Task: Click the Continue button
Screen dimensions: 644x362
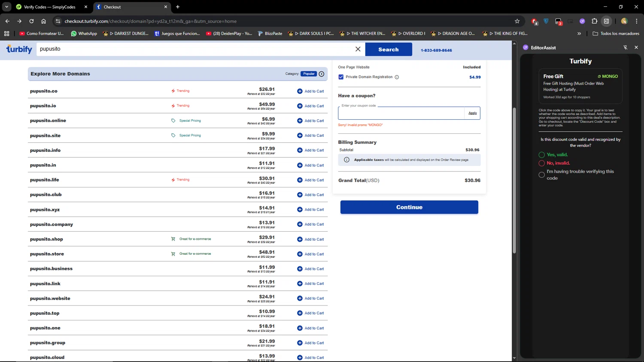Action: click(409, 207)
